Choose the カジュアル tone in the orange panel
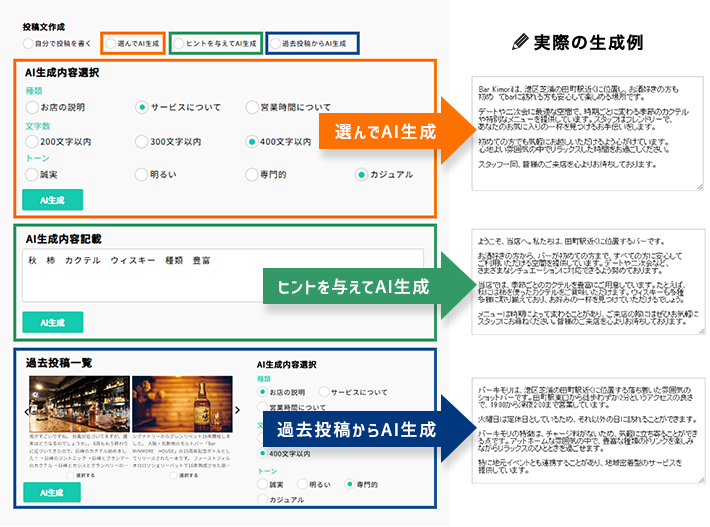This screenshot has width=710, height=527. (361, 174)
